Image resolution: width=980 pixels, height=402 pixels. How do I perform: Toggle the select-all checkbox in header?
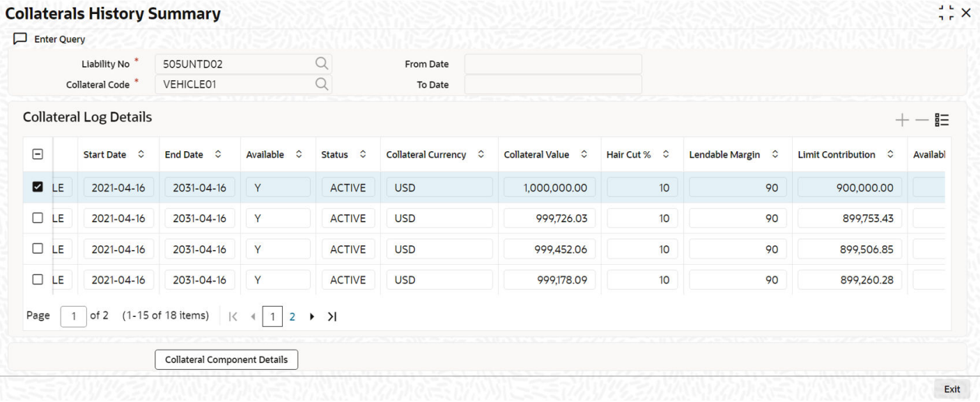(38, 155)
